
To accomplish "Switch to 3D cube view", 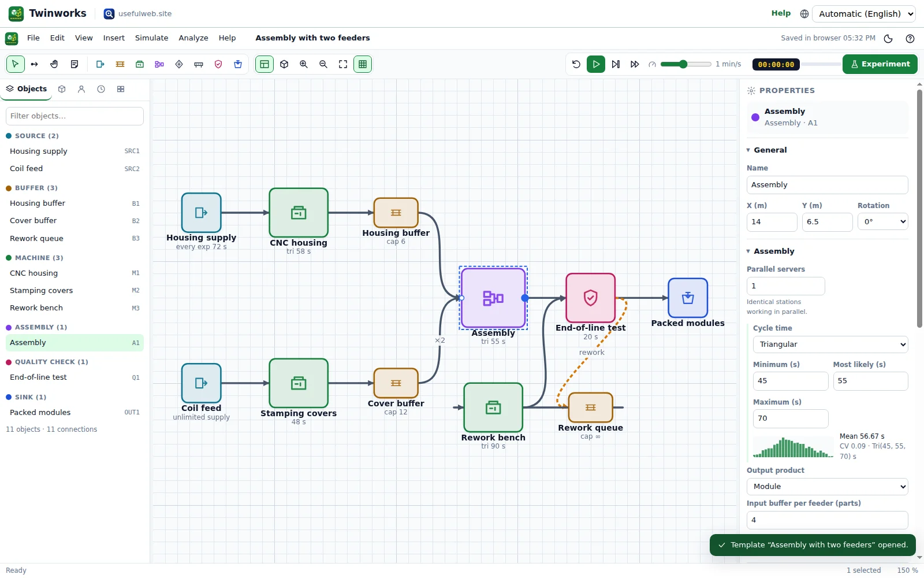I will [x=284, y=64].
